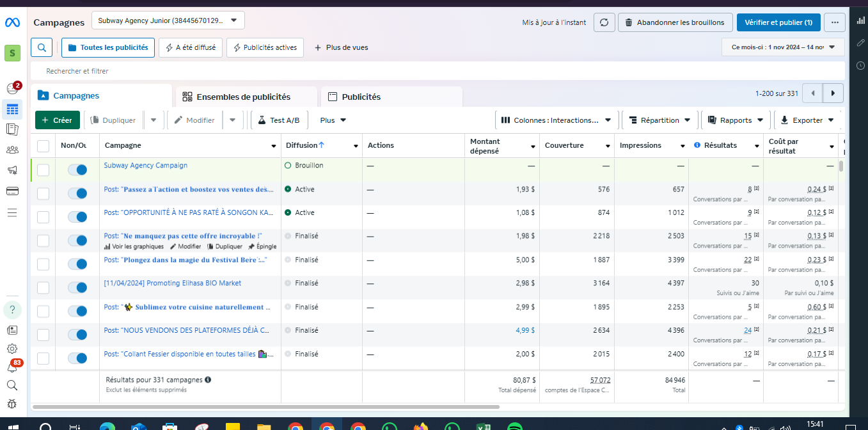Expand the date range Ce mois-ci selector
Viewport: 868px width, 430px height.
tap(783, 47)
